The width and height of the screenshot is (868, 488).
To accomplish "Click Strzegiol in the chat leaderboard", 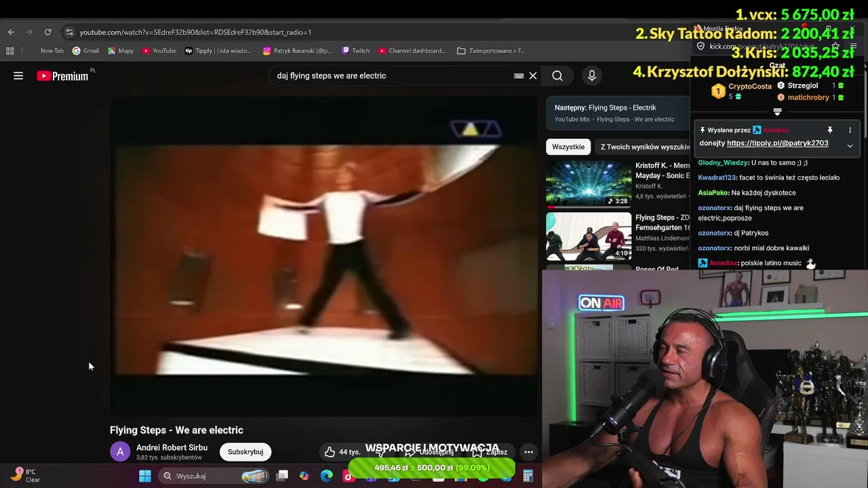I will point(803,86).
